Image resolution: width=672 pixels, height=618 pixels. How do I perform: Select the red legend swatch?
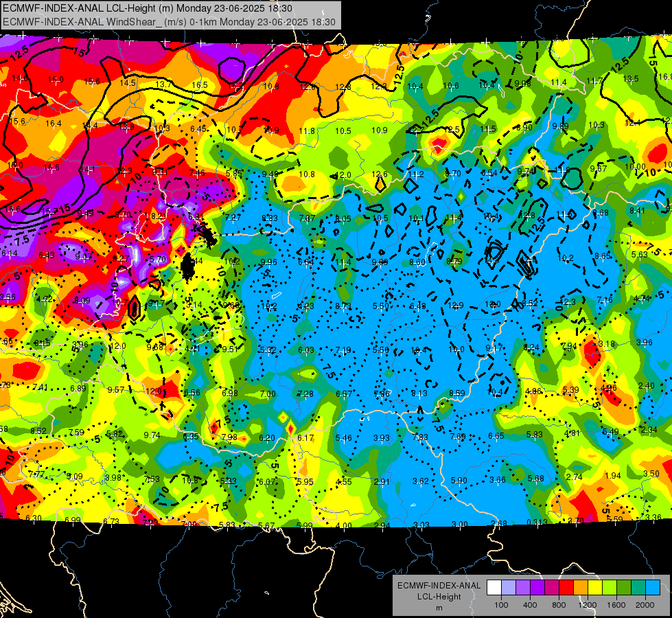(x=566, y=588)
